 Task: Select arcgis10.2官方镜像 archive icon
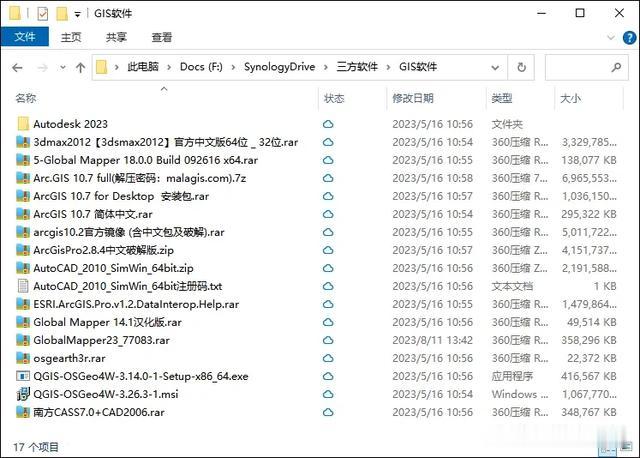tap(23, 231)
